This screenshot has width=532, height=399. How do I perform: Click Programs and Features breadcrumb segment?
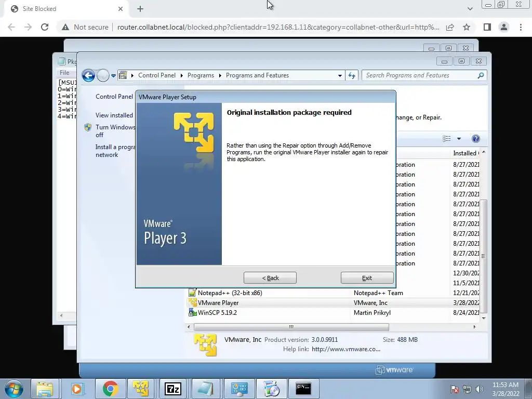point(257,75)
